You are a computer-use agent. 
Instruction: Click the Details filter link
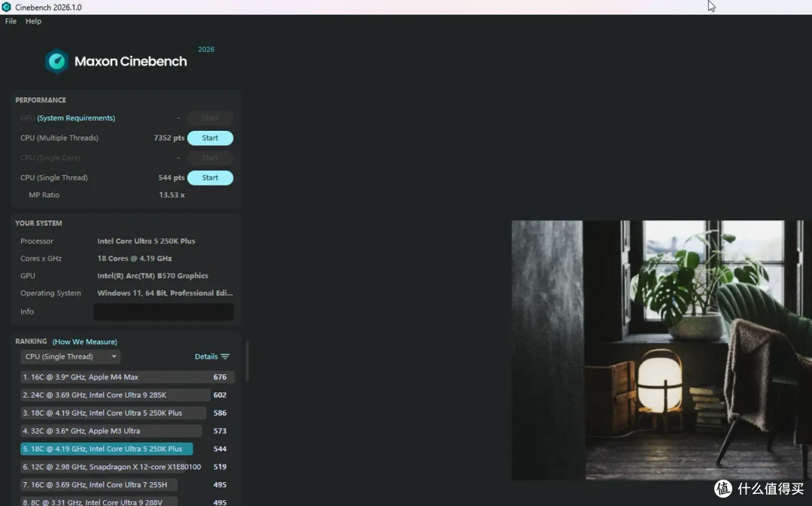(x=206, y=356)
